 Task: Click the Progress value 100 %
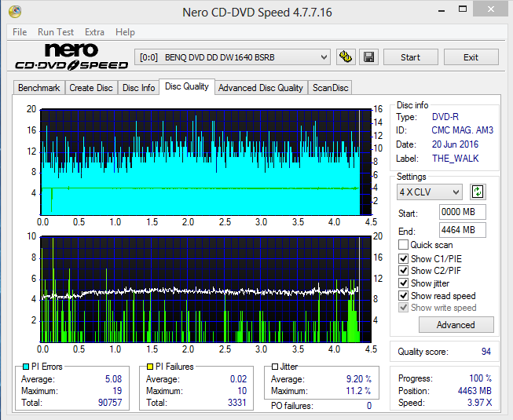480,378
